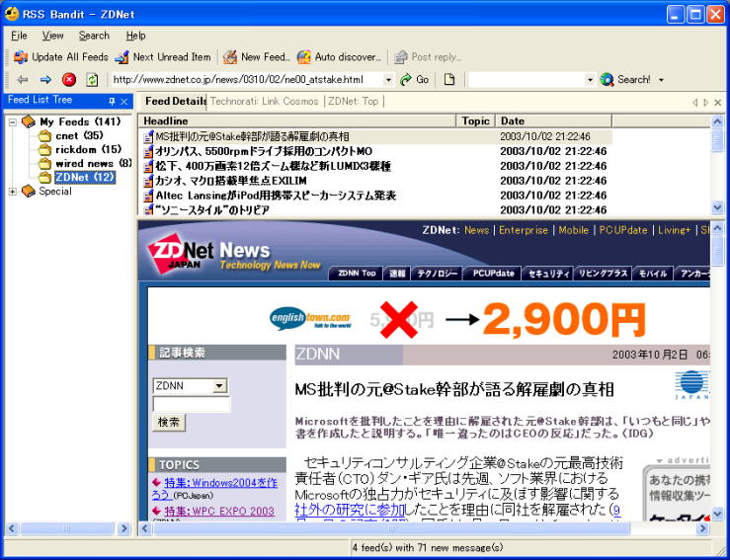Expand the Special tree node
The width and height of the screenshot is (730, 560).
point(13,192)
